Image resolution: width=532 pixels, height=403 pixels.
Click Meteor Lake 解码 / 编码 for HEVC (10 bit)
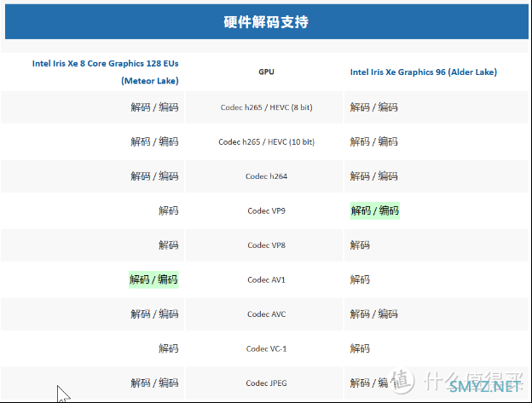point(154,141)
